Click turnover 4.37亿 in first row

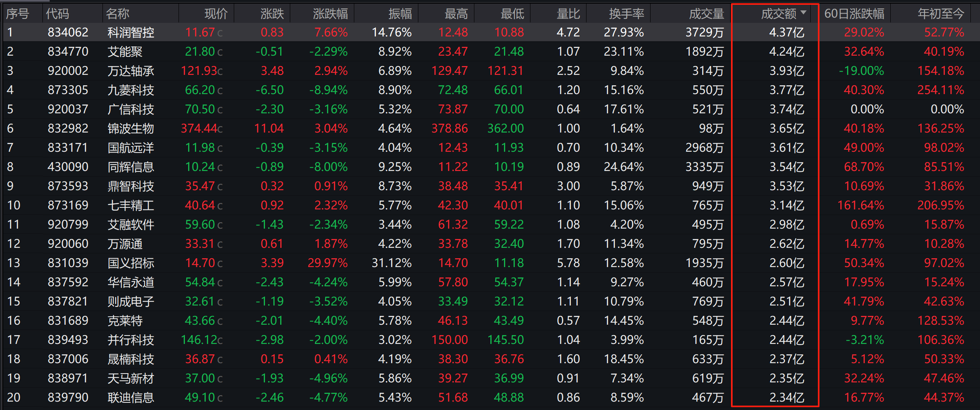point(787,32)
